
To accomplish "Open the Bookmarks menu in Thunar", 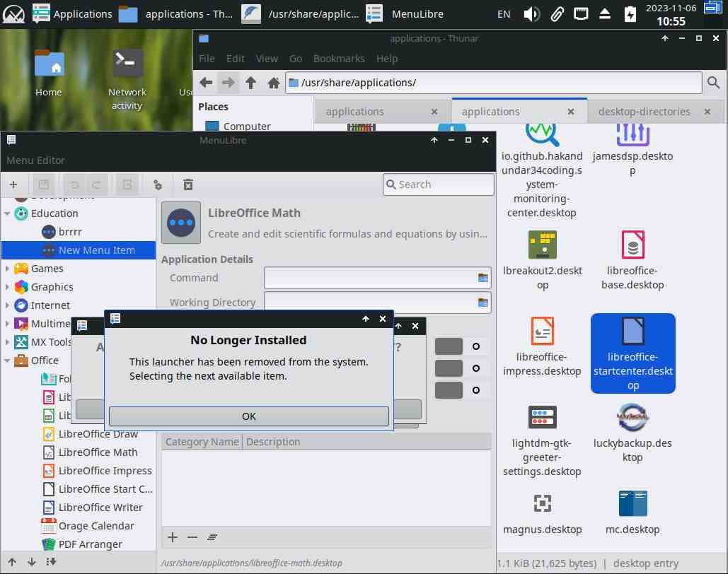I will click(339, 59).
